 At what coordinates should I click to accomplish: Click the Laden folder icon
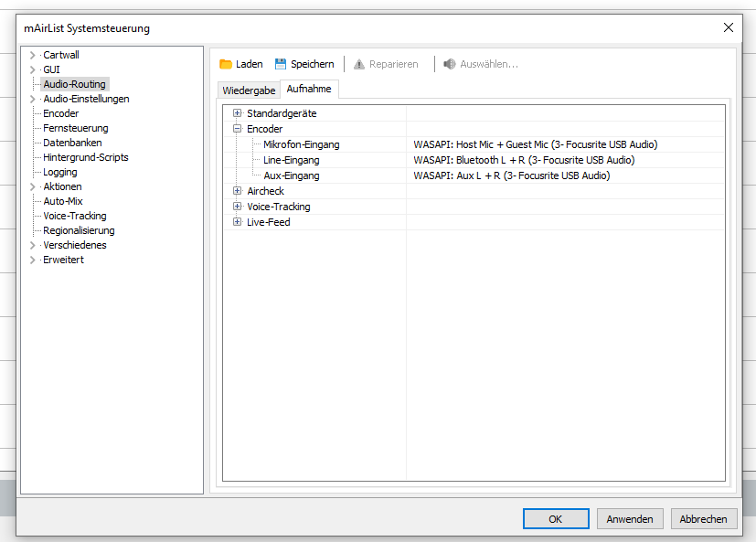pos(226,65)
